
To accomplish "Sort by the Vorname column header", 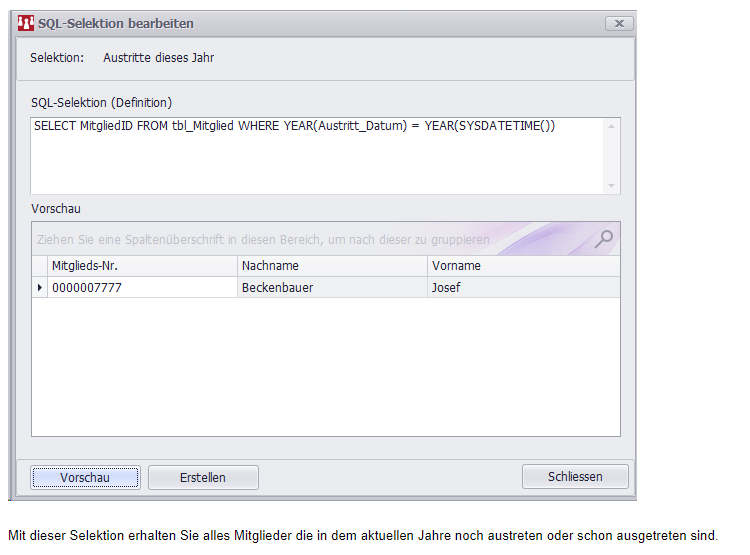I will click(523, 266).
